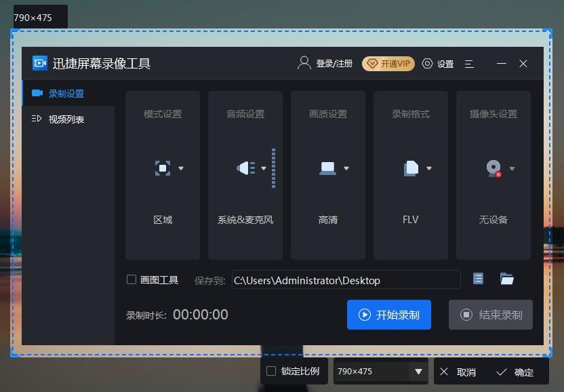564x392 pixels.
Task: Switch to 录制设置 tab
Action: (68, 93)
